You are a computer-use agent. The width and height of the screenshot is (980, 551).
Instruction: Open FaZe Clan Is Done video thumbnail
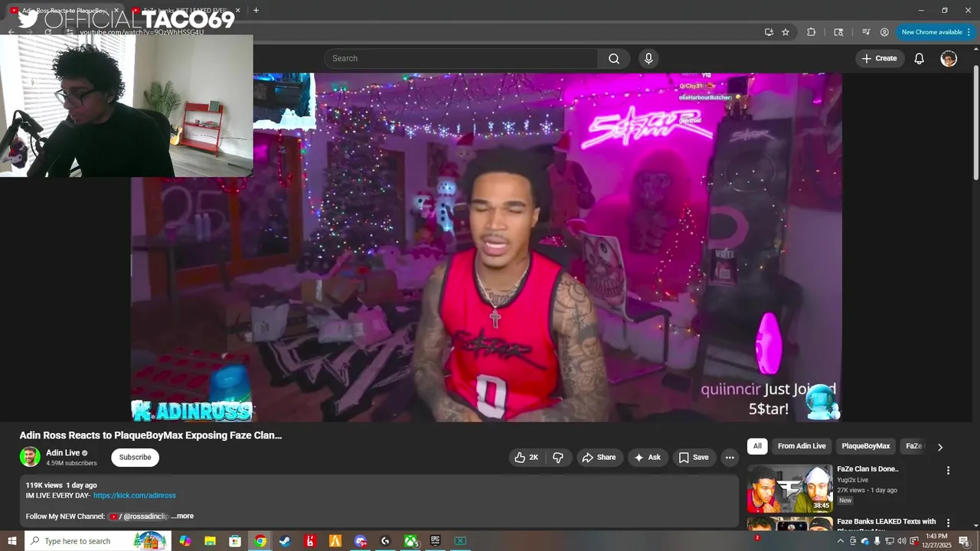point(789,488)
